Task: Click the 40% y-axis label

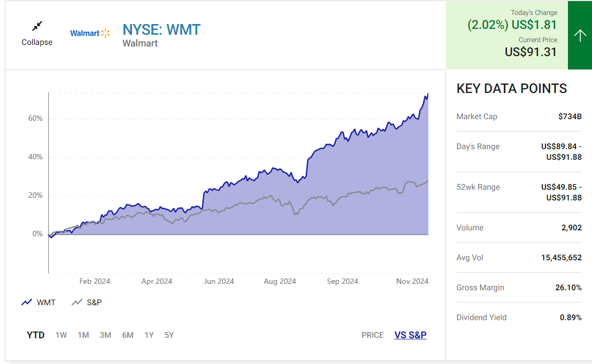Action: [x=35, y=157]
